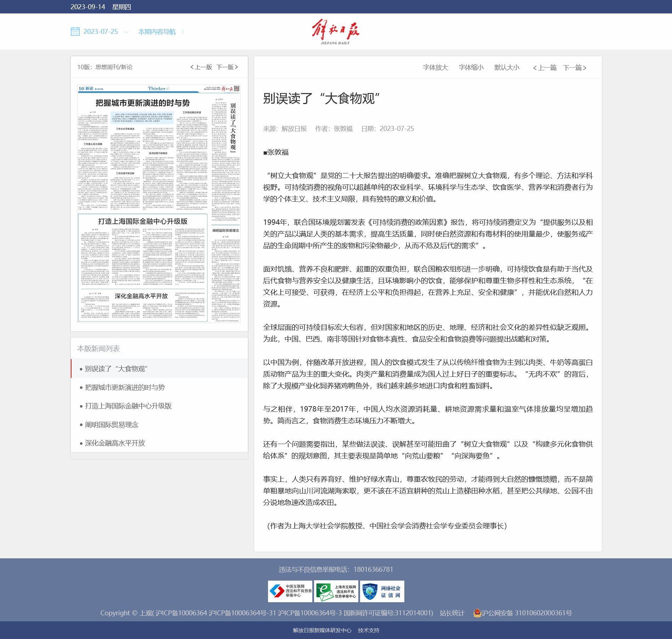
Task: Click the police shield emblem icon in footer
Action: click(477, 613)
